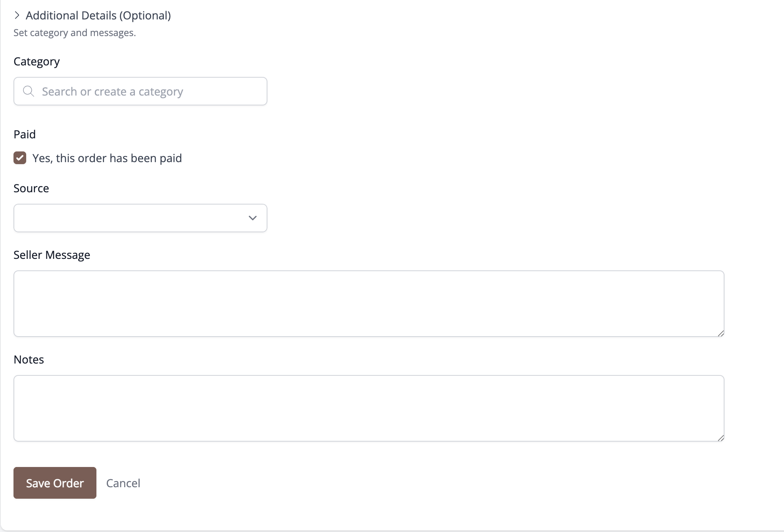The image size is (784, 532).
Task: Focus the Notes text area
Action: (x=369, y=408)
